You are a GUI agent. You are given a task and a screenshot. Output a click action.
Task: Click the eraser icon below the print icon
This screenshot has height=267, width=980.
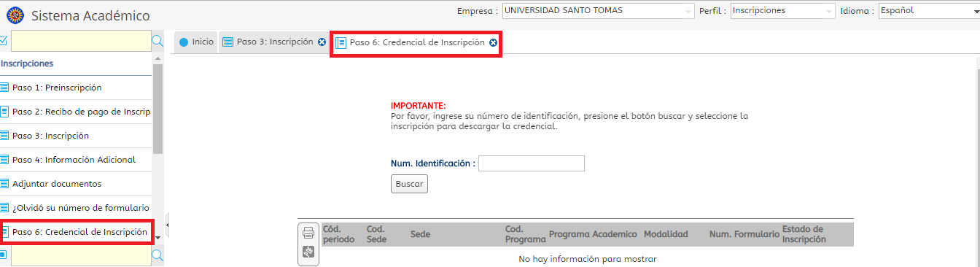308,252
